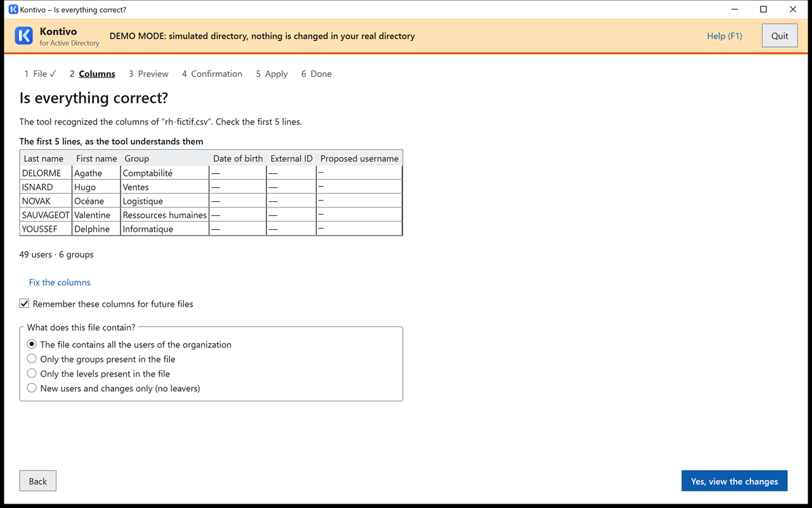Maximize the Kontivo window
Screen dimensions: 812x508
pyautogui.click(x=764, y=10)
